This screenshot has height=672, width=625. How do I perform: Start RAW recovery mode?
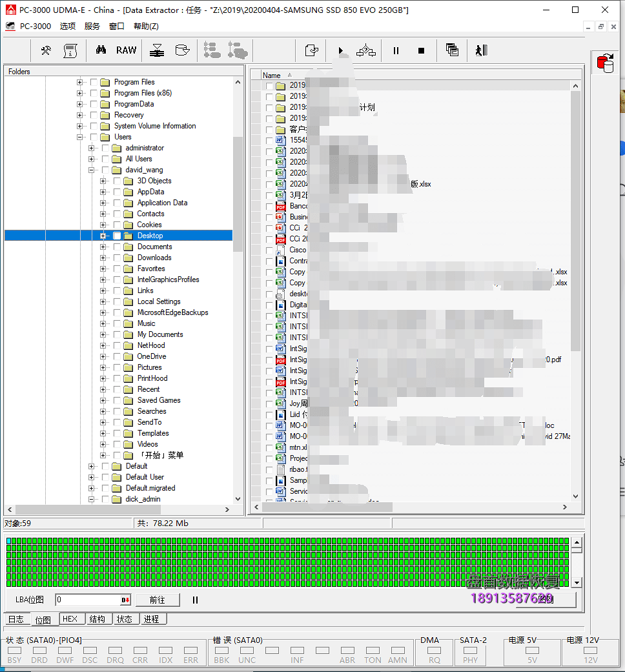[x=127, y=50]
